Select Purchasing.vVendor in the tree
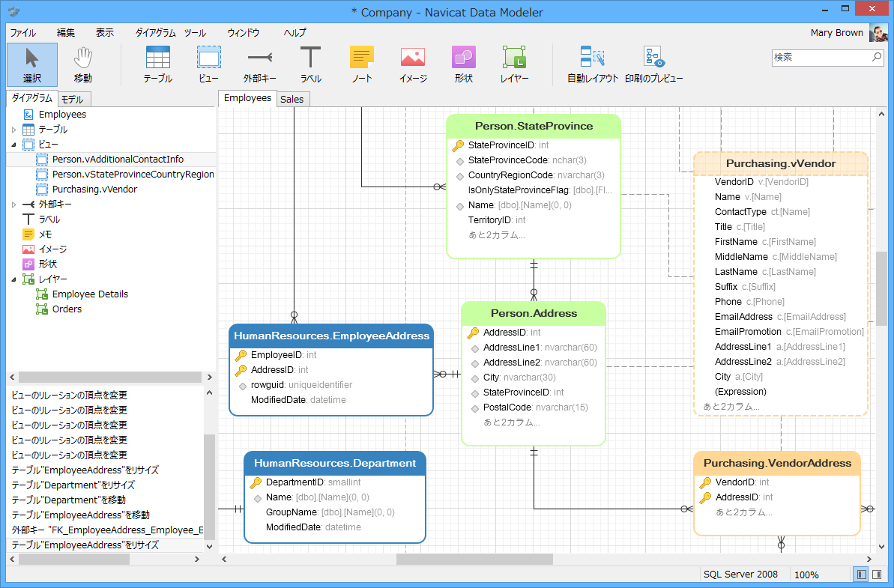The width and height of the screenshot is (894, 588). (94, 190)
